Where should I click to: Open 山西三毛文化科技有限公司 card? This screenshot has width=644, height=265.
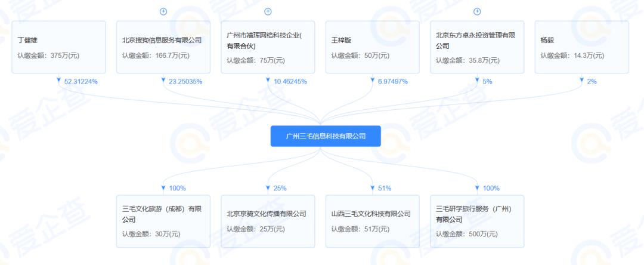373,221
